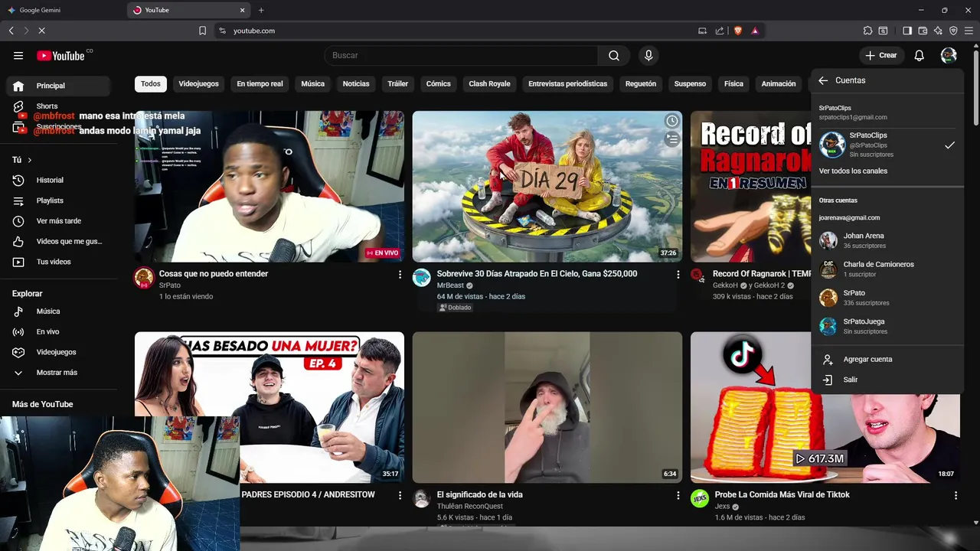Go back in browser history
The height and width of the screenshot is (551, 980).
tap(11, 31)
